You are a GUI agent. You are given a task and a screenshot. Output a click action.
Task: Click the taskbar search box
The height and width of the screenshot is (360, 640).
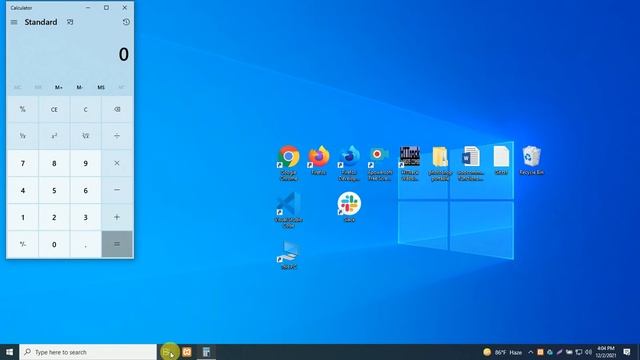click(x=88, y=352)
